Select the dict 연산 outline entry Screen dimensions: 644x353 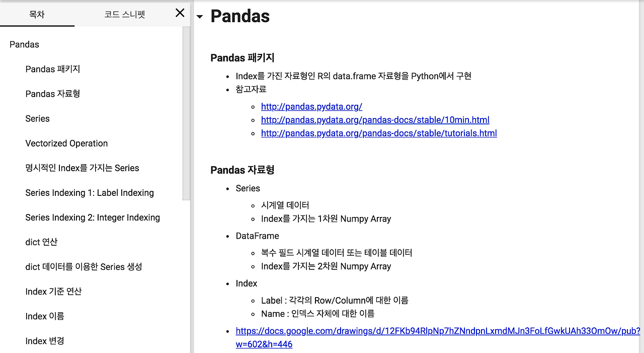pyautogui.click(x=41, y=242)
